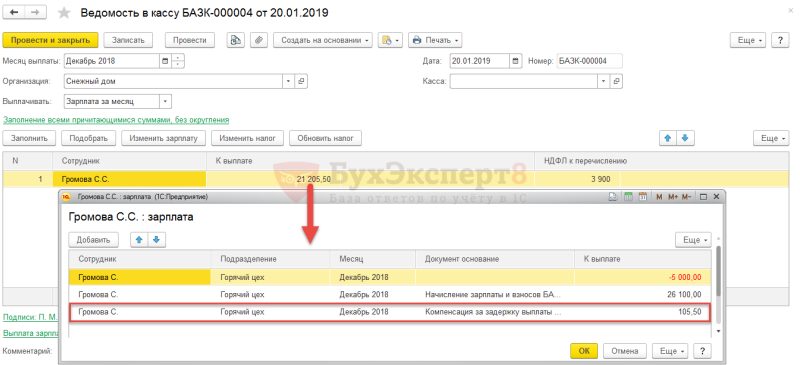Click open-link icon beside Организация field
This screenshot has width=800, height=365.
click(x=301, y=81)
